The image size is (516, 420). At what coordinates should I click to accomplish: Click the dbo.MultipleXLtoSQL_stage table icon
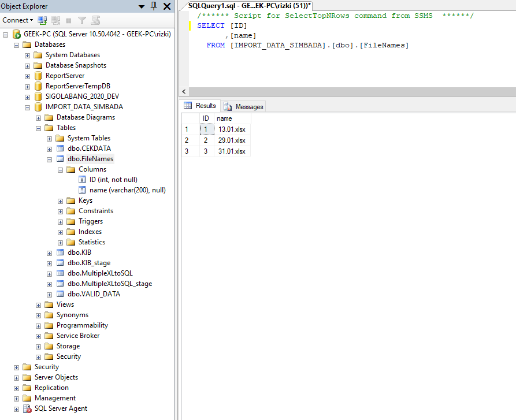[x=60, y=284]
